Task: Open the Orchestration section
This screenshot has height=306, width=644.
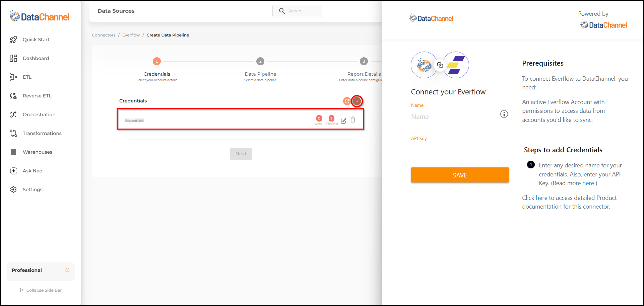Action: point(39,114)
